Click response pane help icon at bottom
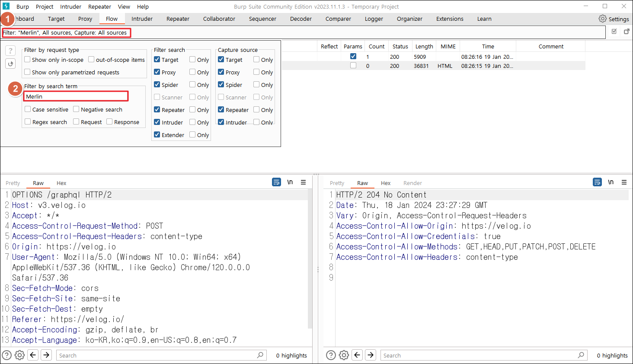Screen dimensions: 633x364 [x=331, y=355]
